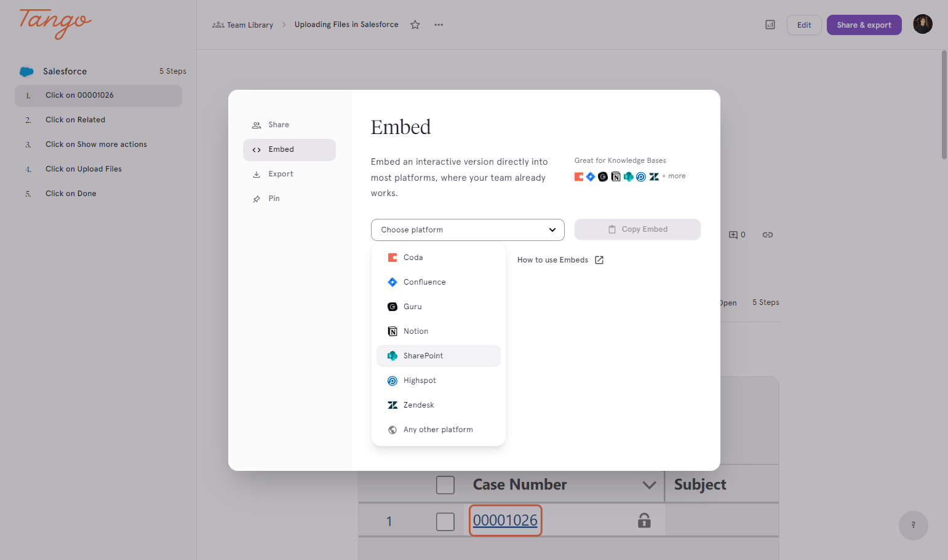Star the Uploading Files in Salesforce workflow
This screenshot has width=948, height=560.
pyautogui.click(x=415, y=25)
